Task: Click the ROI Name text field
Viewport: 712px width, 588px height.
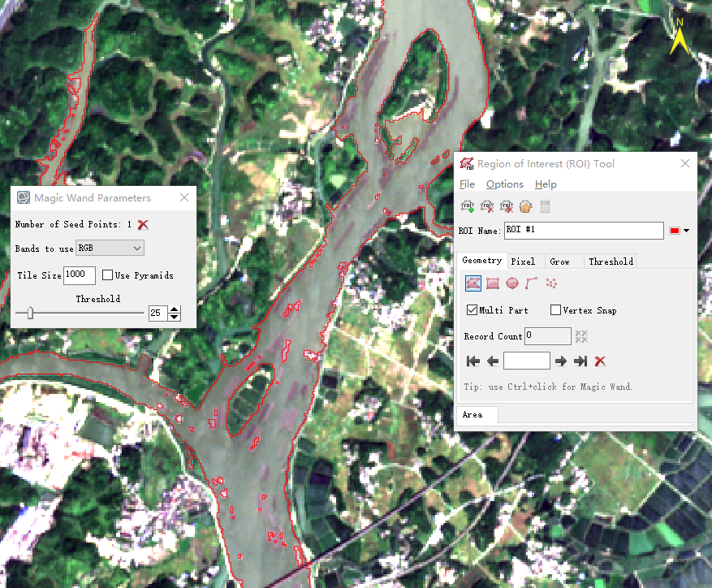Action: pyautogui.click(x=584, y=231)
